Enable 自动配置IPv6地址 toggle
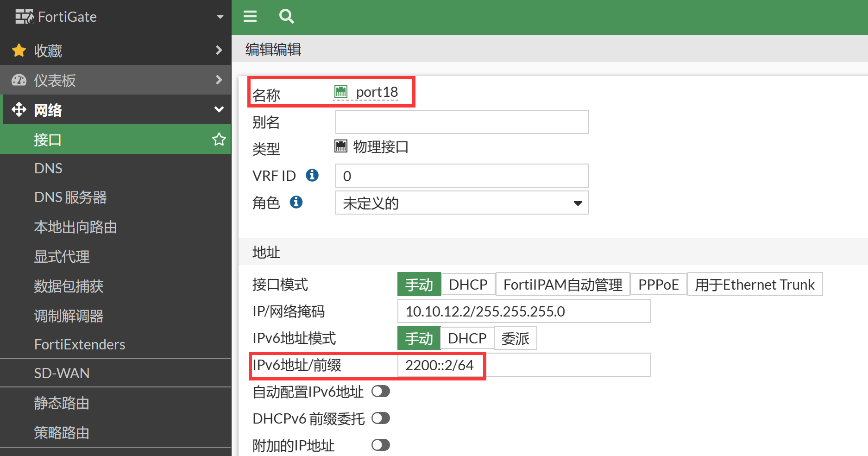The image size is (868, 456). 380,392
